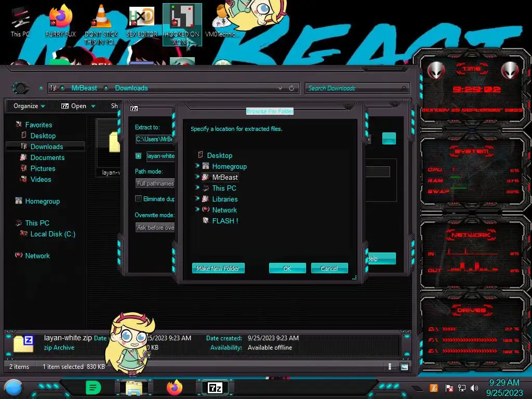532x399 pixels.
Task: Open the Action Center flag tray icon
Action: click(x=449, y=388)
